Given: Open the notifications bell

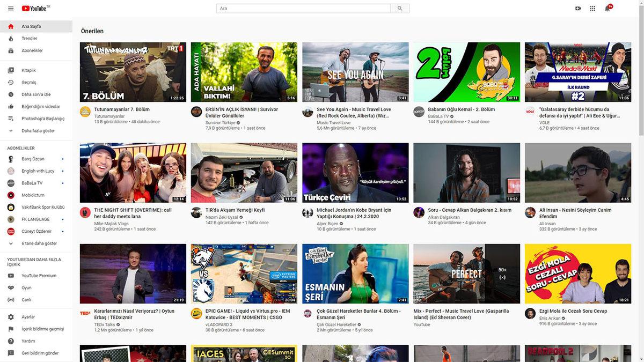Looking at the screenshot, I should (x=608, y=9).
